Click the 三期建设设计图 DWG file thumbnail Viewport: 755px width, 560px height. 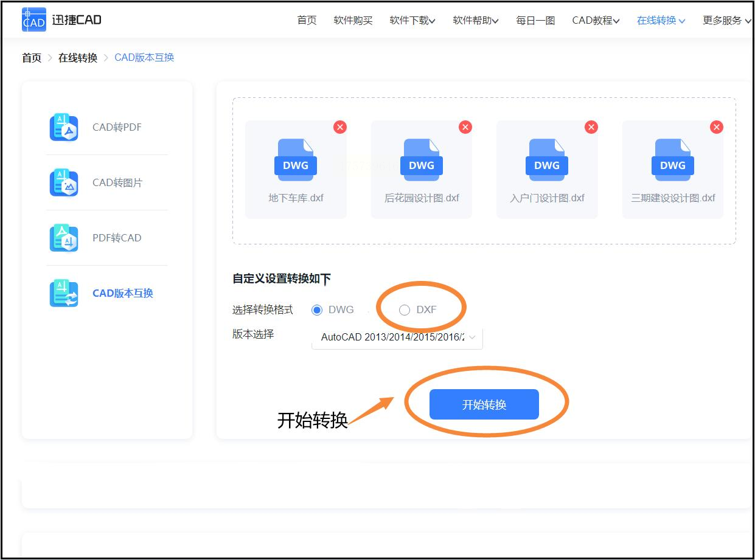(672, 160)
